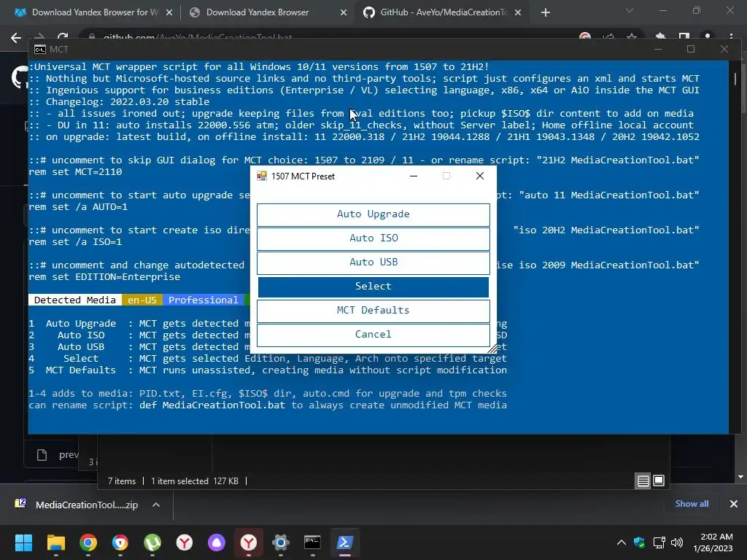Image resolution: width=747 pixels, height=560 pixels.
Task: Open volume control tray icon
Action: pos(676,542)
